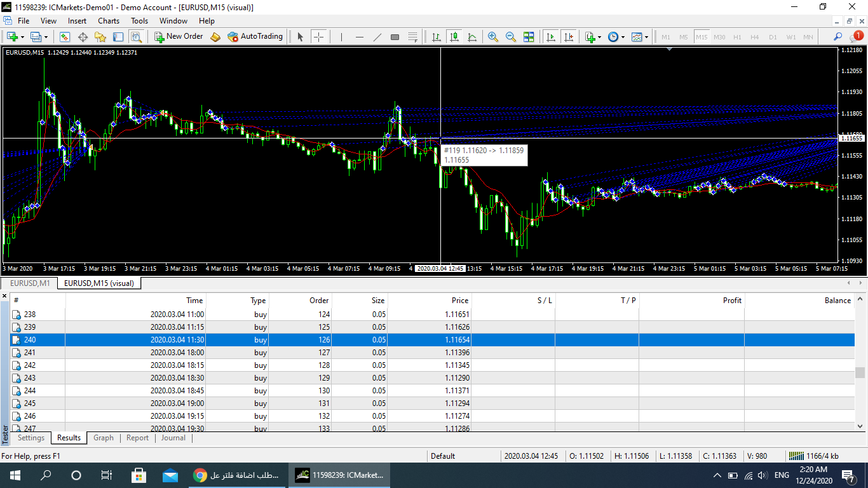The width and height of the screenshot is (868, 488).
Task: Open Google Chrome from the taskbar
Action: coord(200,475)
